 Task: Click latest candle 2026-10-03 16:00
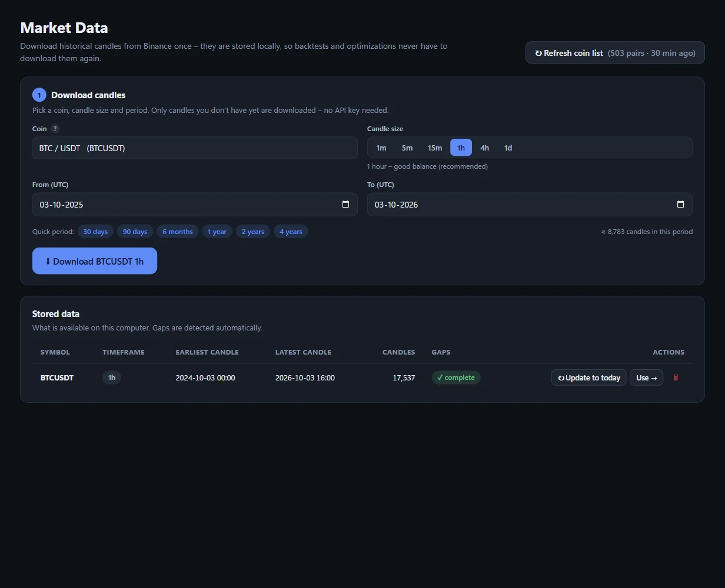305,377
